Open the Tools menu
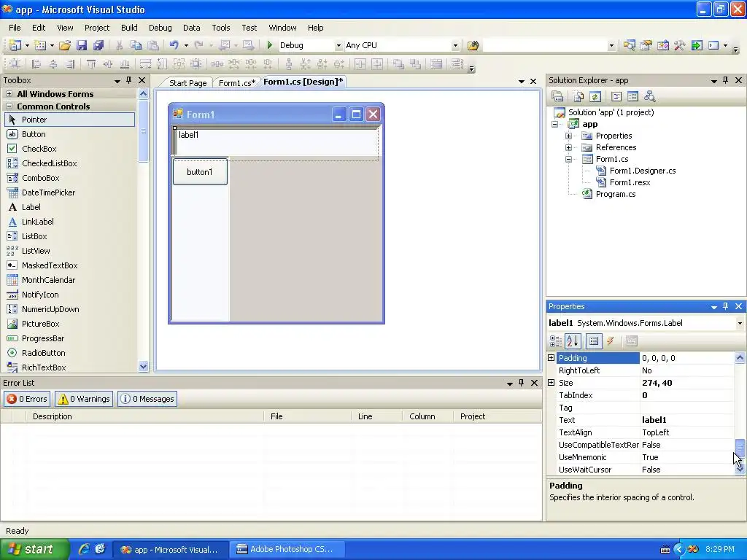The width and height of the screenshot is (747, 560). point(220,28)
